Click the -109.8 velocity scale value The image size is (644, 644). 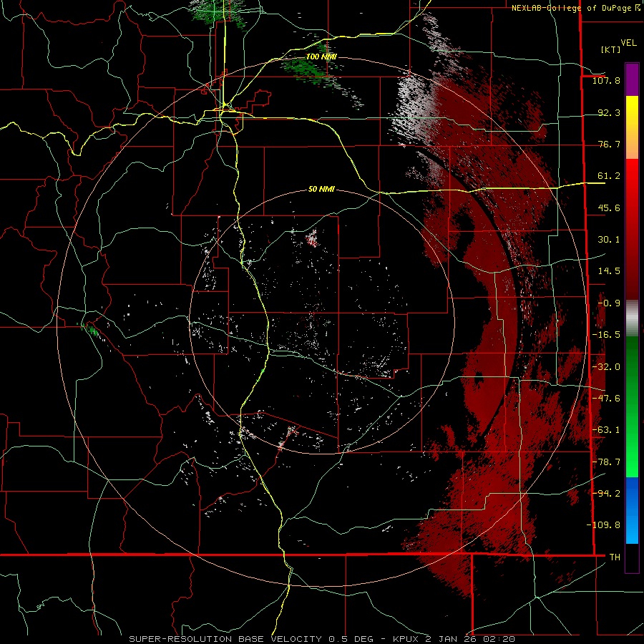603,525
